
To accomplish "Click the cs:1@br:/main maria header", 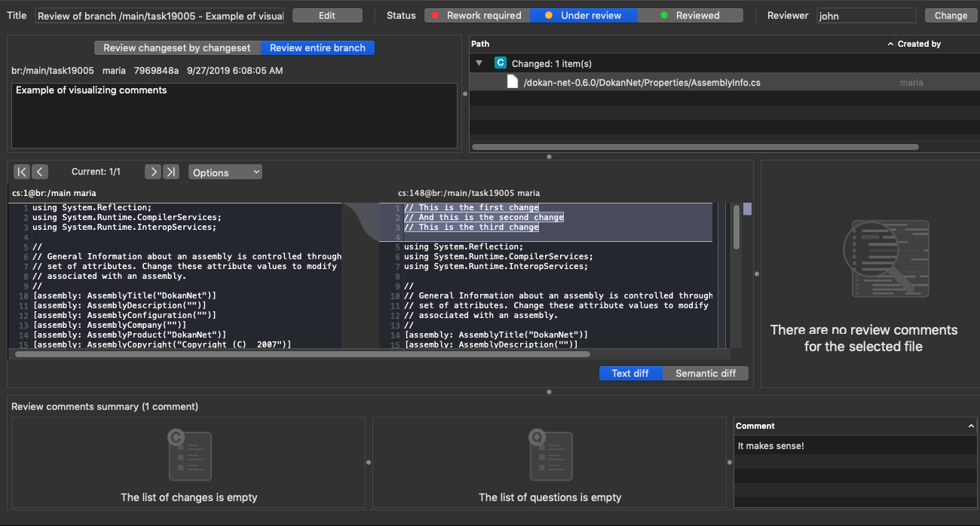I will [54, 193].
